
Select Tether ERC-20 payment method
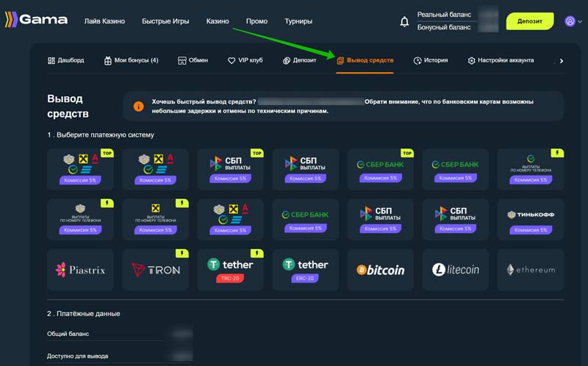305,270
